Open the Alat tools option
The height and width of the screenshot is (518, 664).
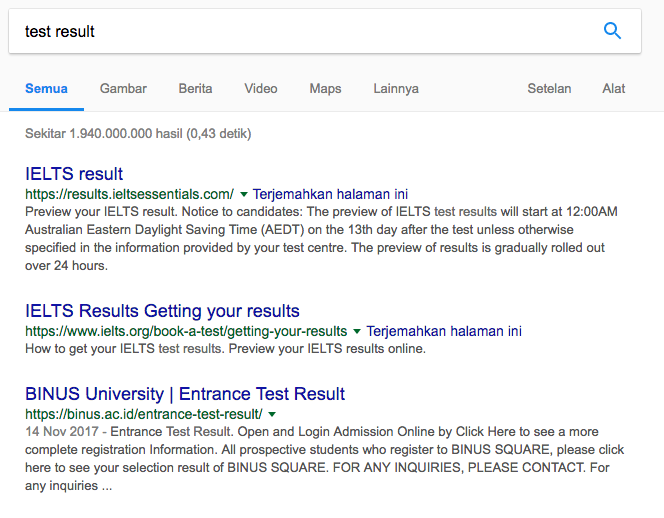click(x=614, y=89)
